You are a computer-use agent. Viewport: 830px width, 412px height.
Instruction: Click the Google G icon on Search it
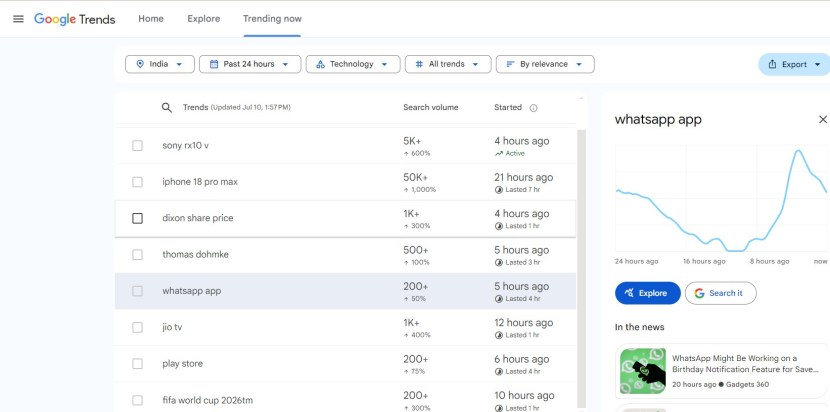pyautogui.click(x=699, y=293)
